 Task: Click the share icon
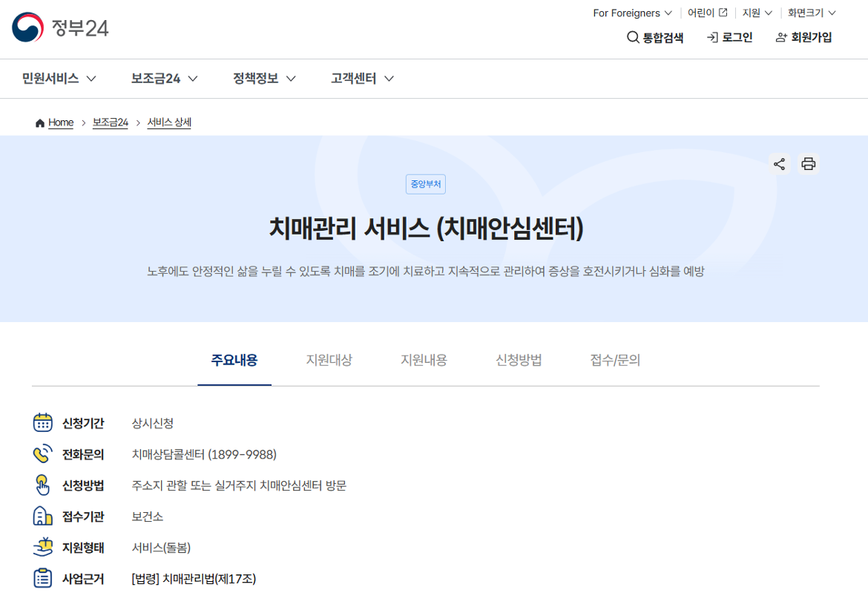point(779,164)
